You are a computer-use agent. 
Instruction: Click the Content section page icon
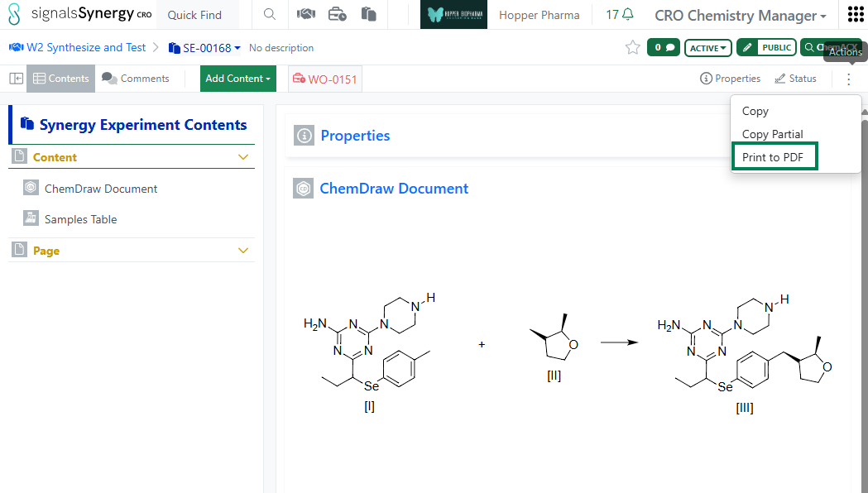19,156
